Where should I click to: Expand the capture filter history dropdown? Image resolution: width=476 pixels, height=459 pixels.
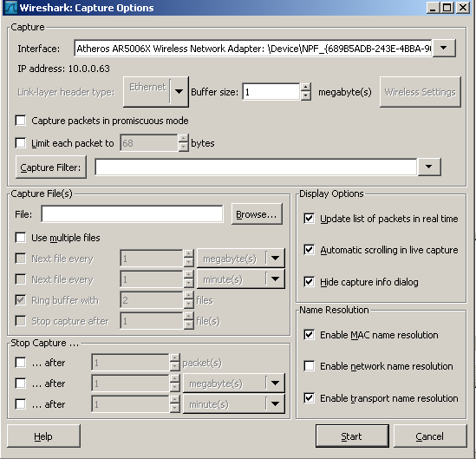point(429,167)
